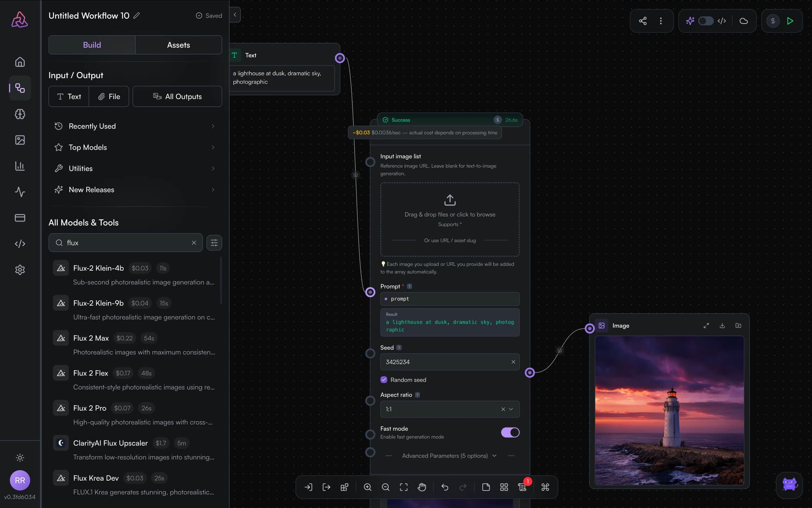Switch to the Build tab

(92, 45)
